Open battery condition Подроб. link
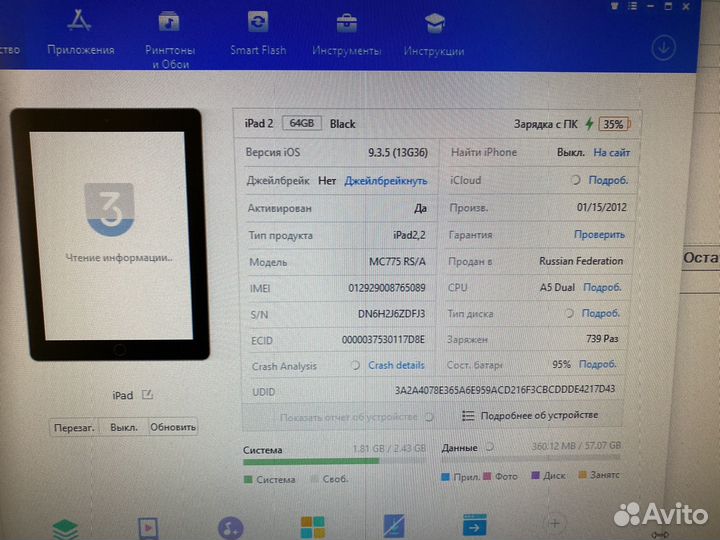Viewport: 720px width, 540px height. (x=597, y=364)
